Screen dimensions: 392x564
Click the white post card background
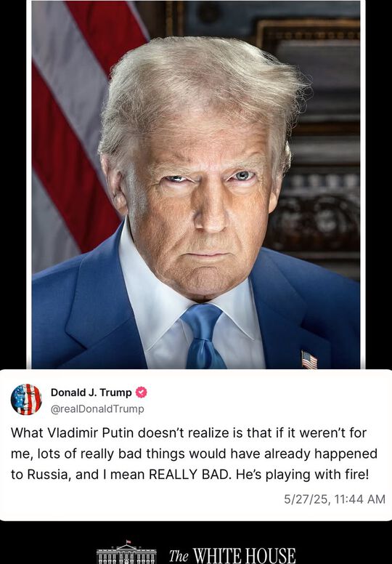pos(196,446)
